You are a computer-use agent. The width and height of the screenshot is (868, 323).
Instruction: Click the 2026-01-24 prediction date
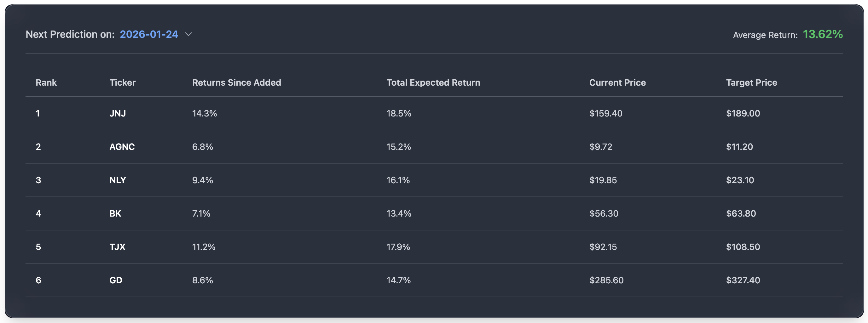click(149, 34)
